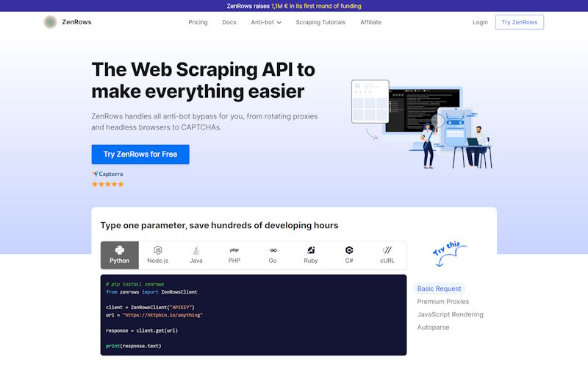Viewport: 588px width, 368px height.
Task: Click the C# hexagon icon
Action: 349,250
